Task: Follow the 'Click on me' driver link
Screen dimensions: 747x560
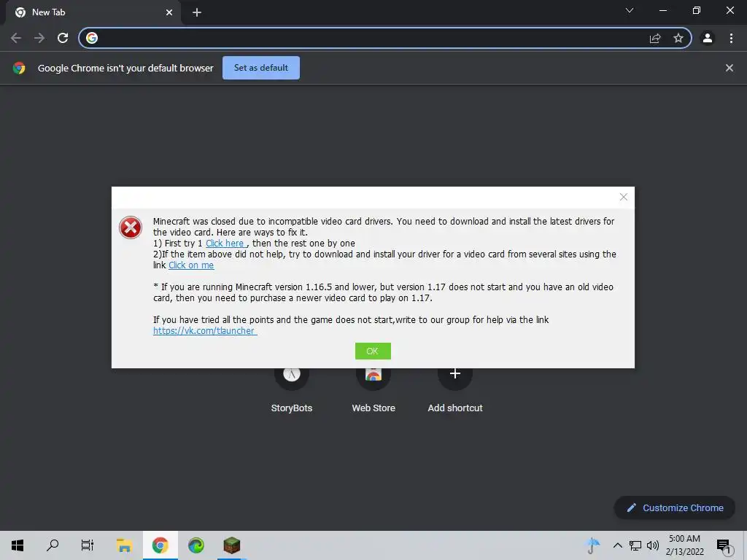Action: (x=191, y=265)
